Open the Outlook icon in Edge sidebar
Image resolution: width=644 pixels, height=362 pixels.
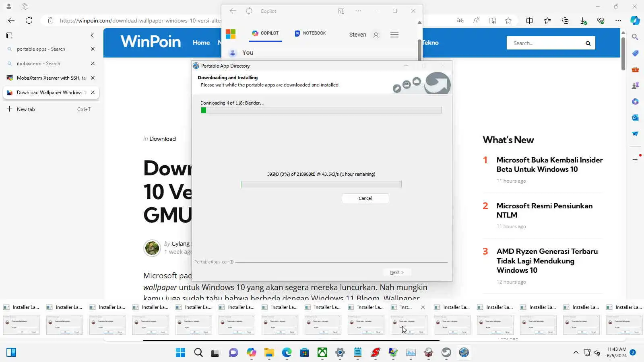(635, 117)
